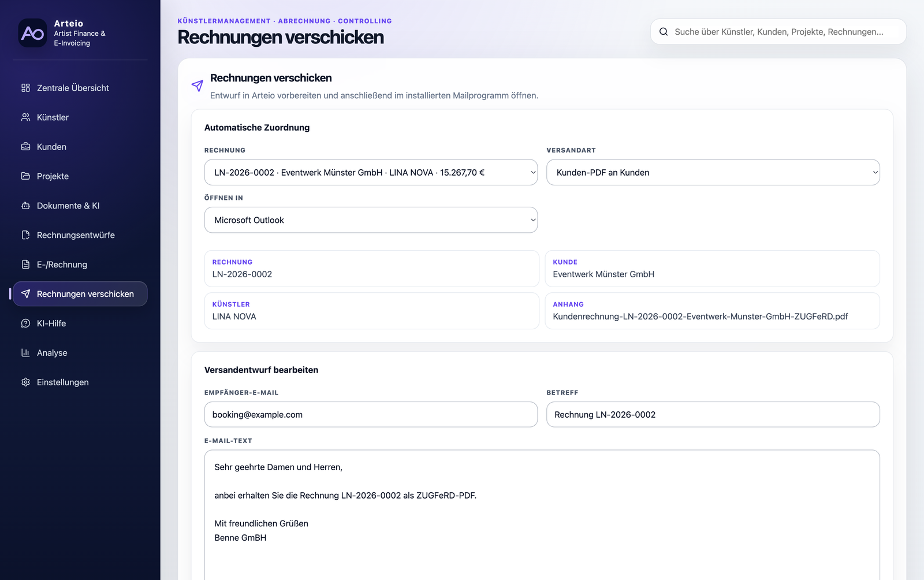Open the Rechnung selection dropdown

(371, 172)
